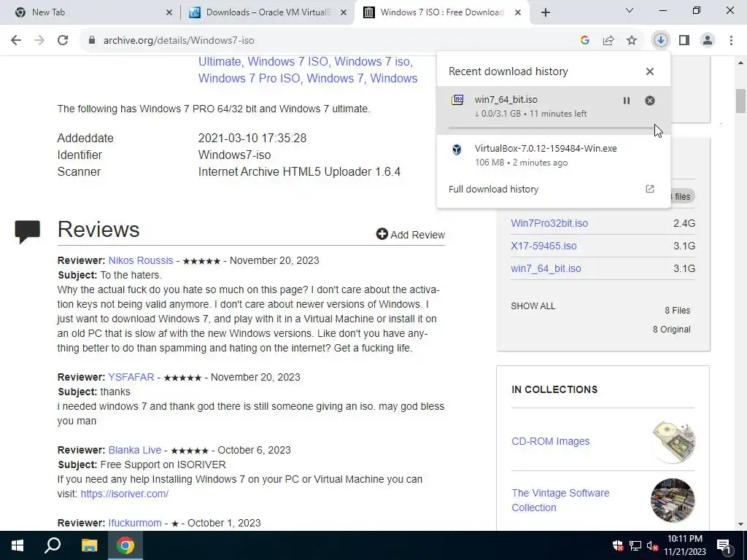The height and width of the screenshot is (560, 747).
Task: Click the address bar URL field
Action: (329, 41)
